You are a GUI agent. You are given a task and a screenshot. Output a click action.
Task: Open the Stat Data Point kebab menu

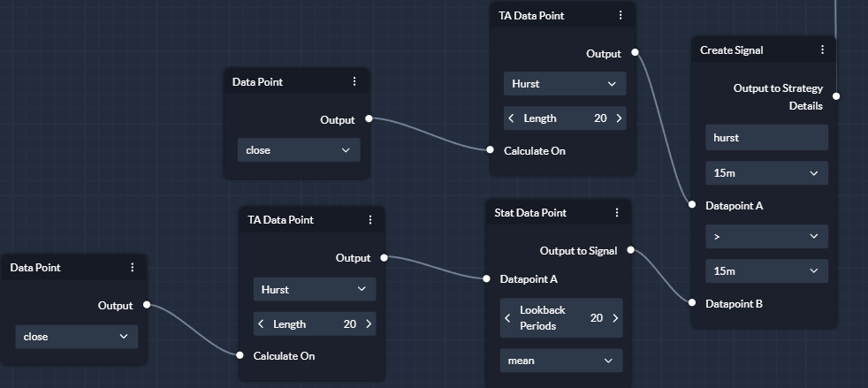pyautogui.click(x=617, y=212)
